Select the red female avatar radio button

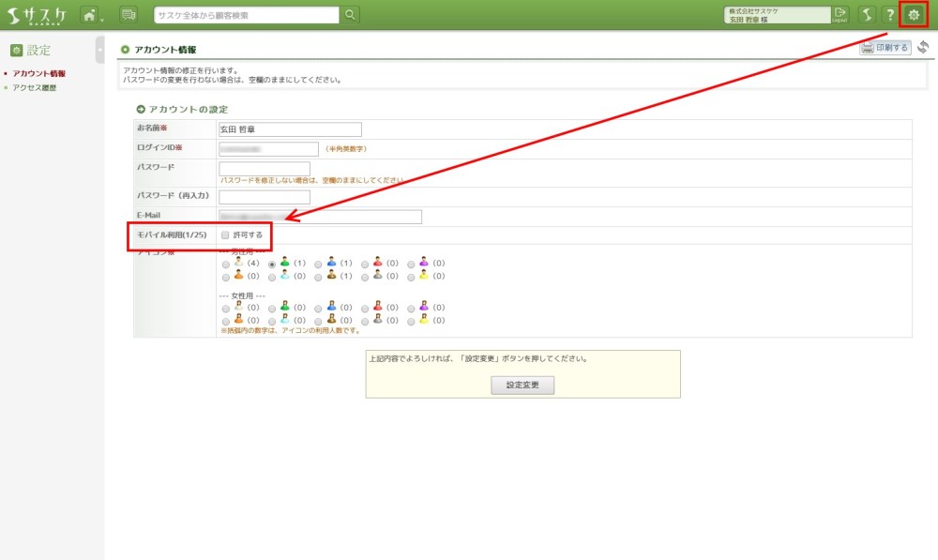pos(365,307)
